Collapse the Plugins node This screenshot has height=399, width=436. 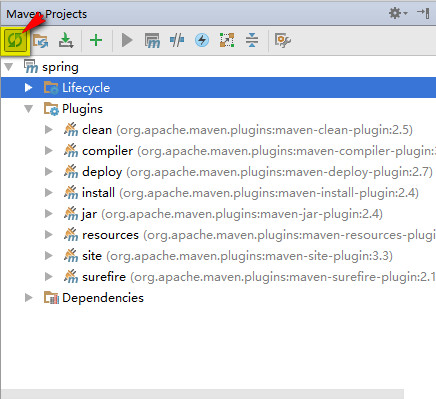tap(29, 109)
